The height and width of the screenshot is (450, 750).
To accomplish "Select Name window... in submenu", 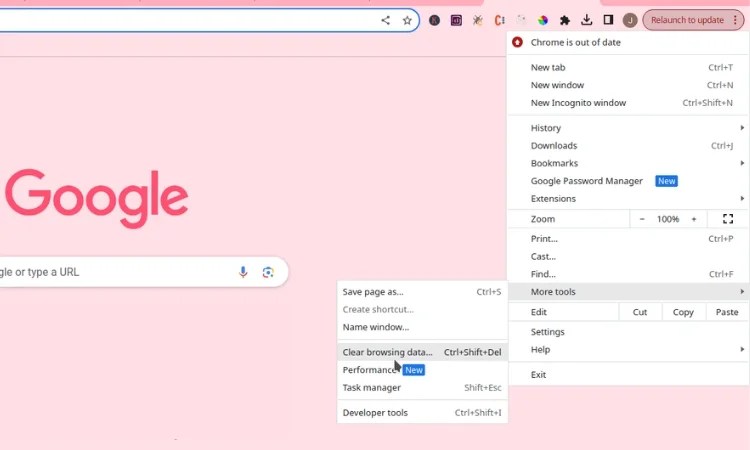I will [422, 327].
